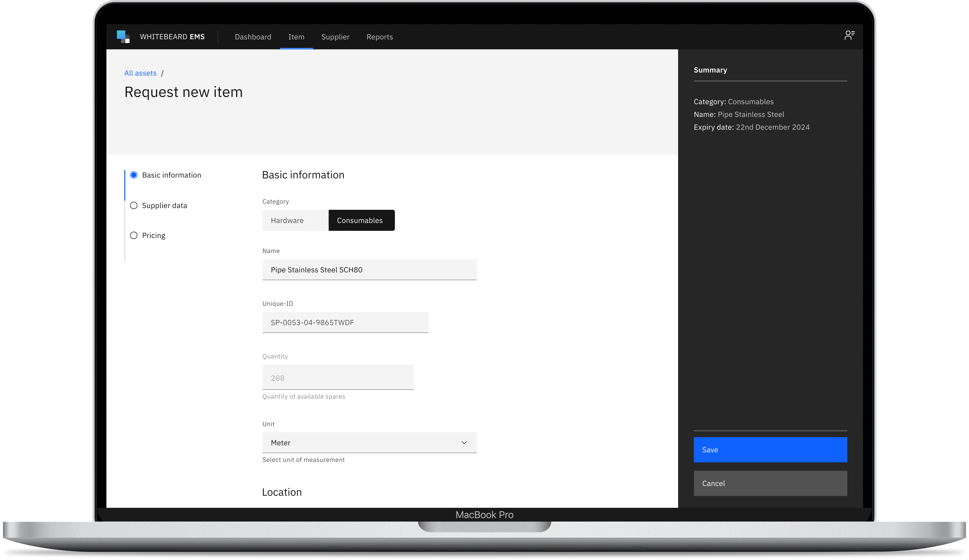The width and height of the screenshot is (969, 560).
Task: Click the Cancel button
Action: tap(770, 483)
